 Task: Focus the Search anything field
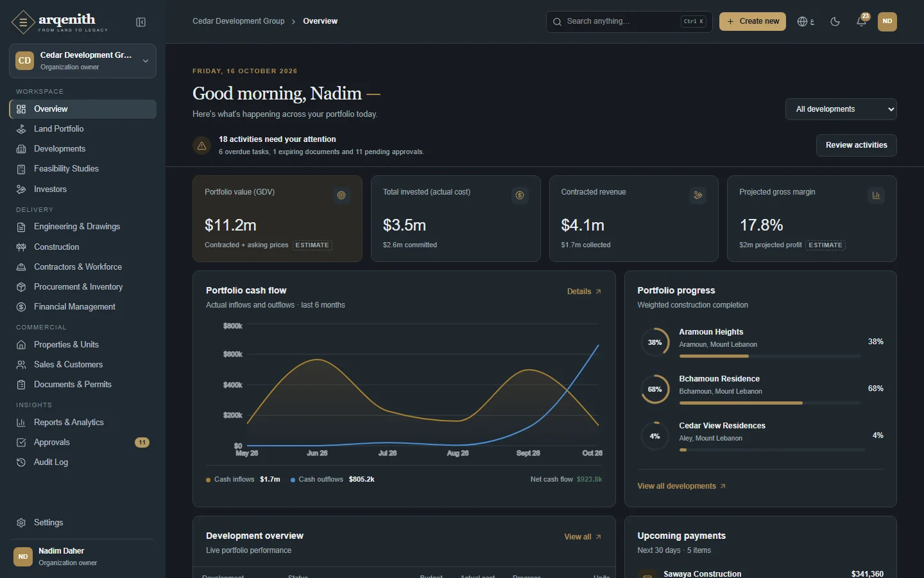pos(629,21)
